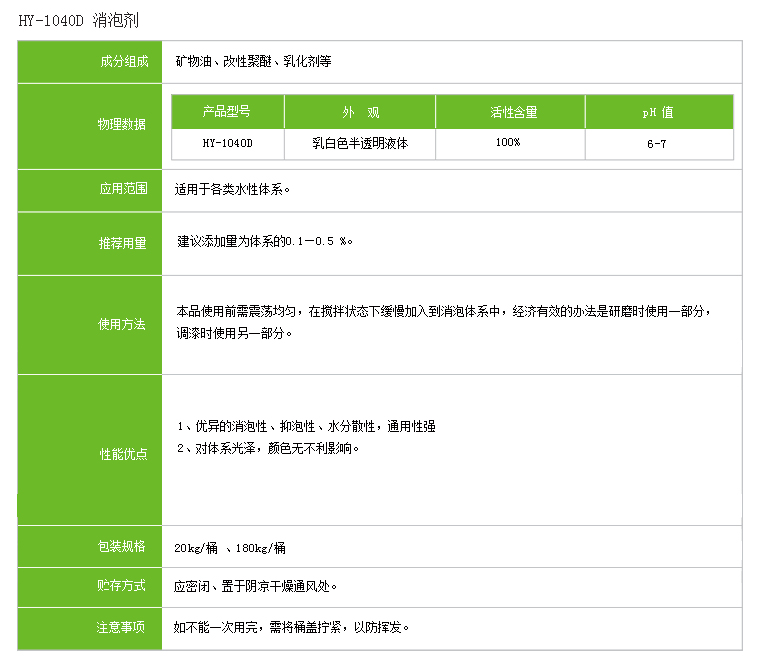The width and height of the screenshot is (760, 669).
Task: Click the 贮存方式 row label
Action: tap(121, 586)
